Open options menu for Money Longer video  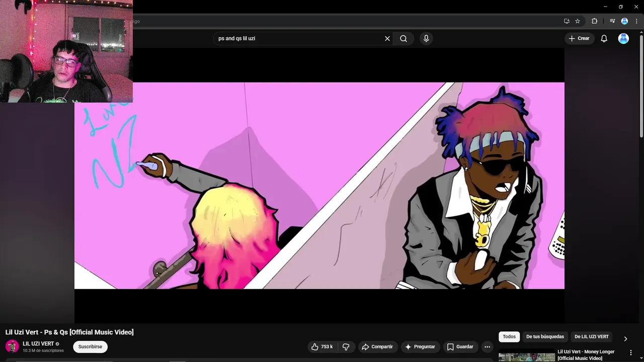(631, 353)
